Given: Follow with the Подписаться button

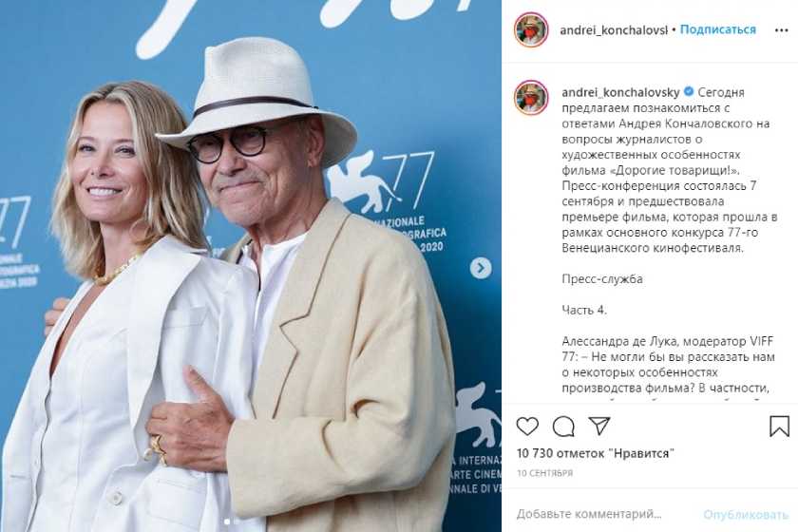Looking at the screenshot, I should click(717, 30).
